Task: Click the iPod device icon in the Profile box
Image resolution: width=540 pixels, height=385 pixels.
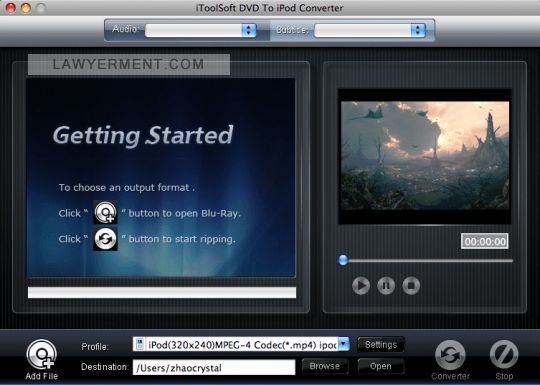Action: pyautogui.click(x=140, y=344)
